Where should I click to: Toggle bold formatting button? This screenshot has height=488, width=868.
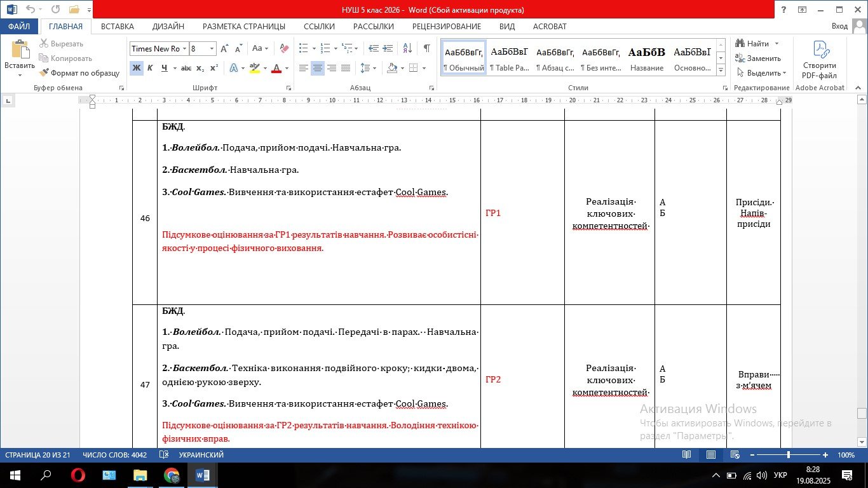[137, 68]
